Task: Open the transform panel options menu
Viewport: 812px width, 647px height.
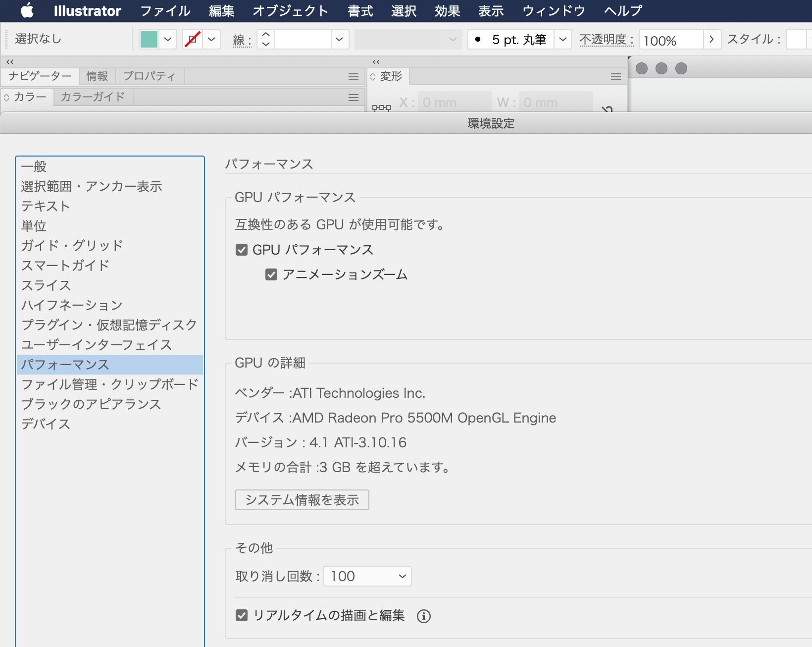Action: click(615, 77)
